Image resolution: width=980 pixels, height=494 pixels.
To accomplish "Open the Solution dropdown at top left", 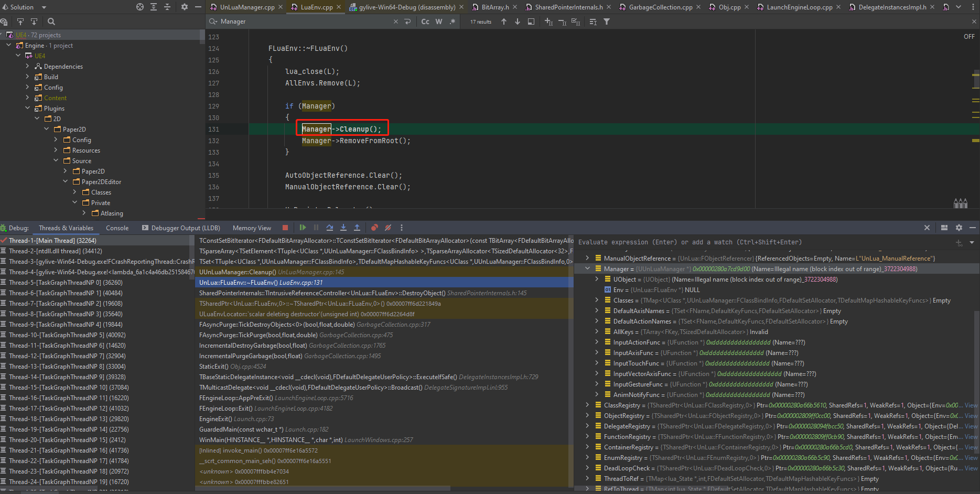I will pyautogui.click(x=24, y=7).
